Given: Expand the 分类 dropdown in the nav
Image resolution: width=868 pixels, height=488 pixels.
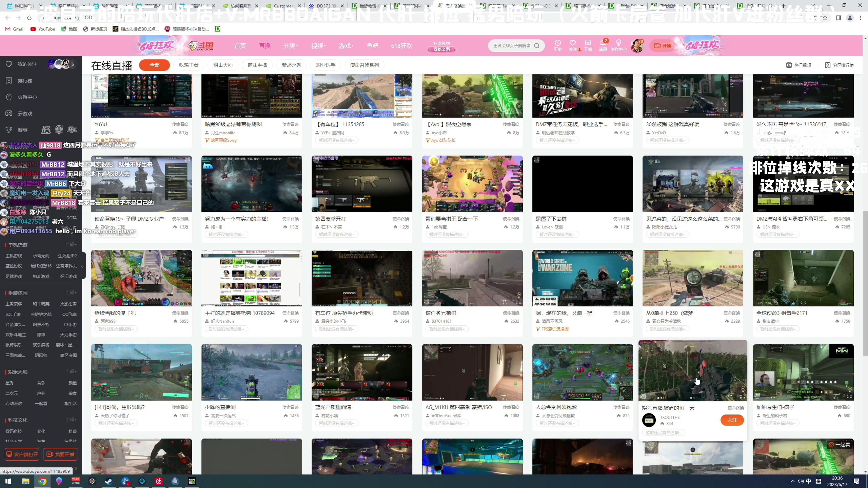Looking at the screenshot, I should click(291, 46).
